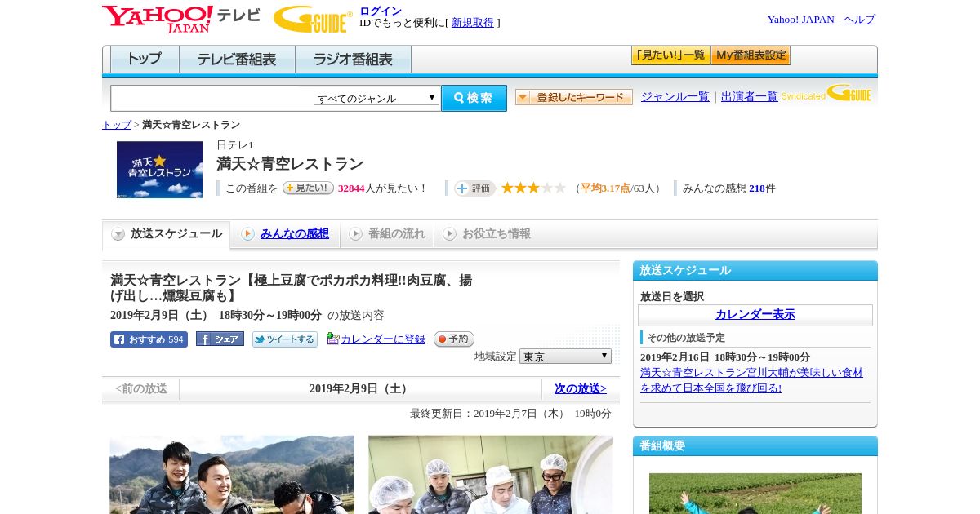Click the Facebook シェア button
Viewport: 980px width, 514px height.
(220, 339)
